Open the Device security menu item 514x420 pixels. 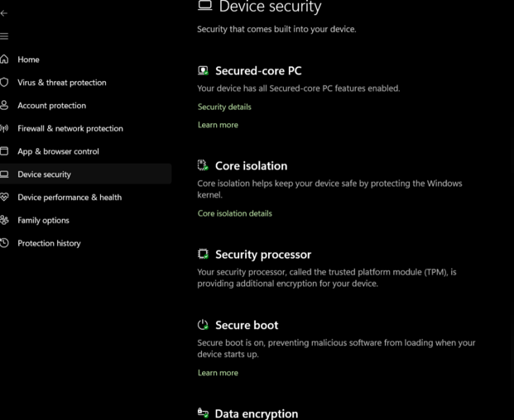point(45,174)
